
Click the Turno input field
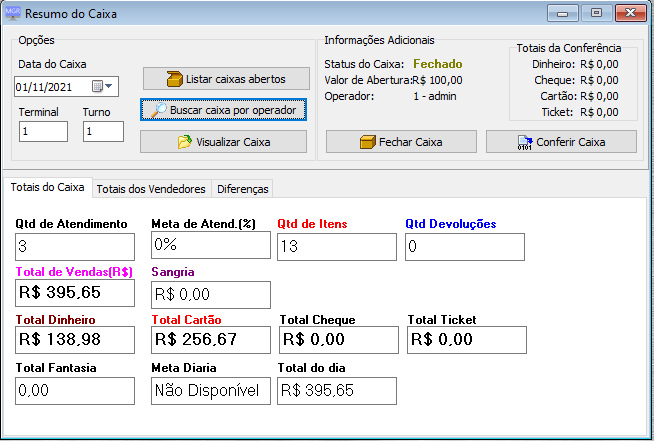pyautogui.click(x=103, y=131)
